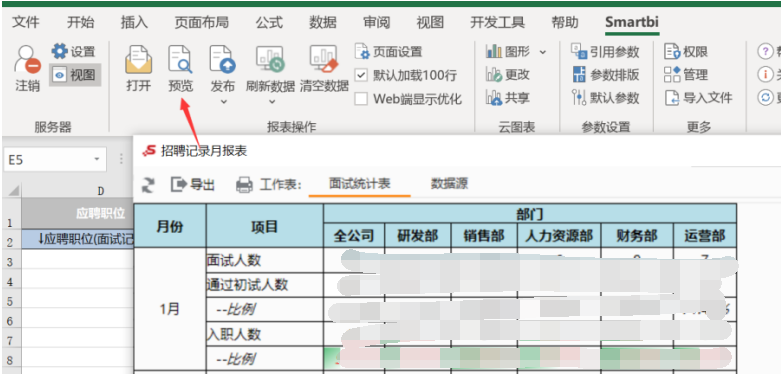Expand the Name Box dropdown arrow
The height and width of the screenshot is (379, 781).
(x=97, y=160)
